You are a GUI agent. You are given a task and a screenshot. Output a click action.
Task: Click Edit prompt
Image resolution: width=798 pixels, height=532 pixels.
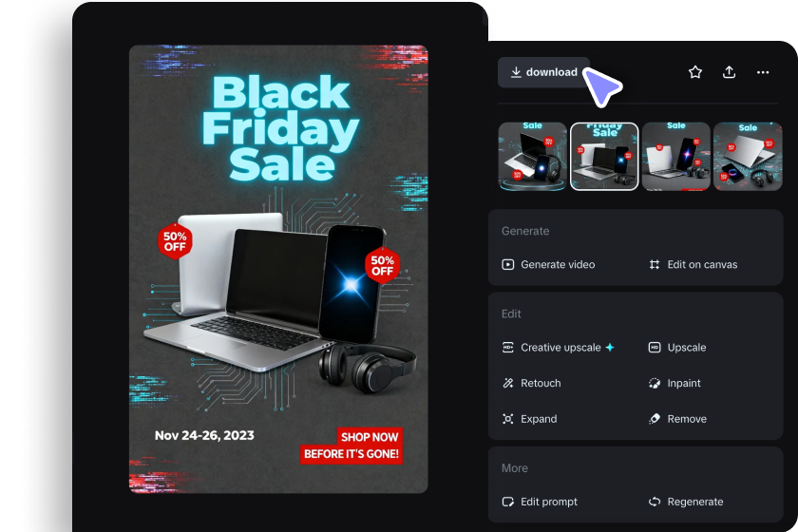coord(540,502)
